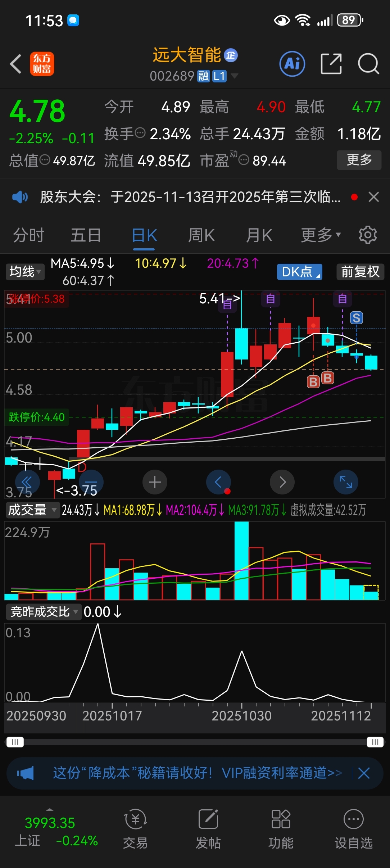This screenshot has height=868, width=390.
Task: Tap the S sell signal marker
Action: click(x=357, y=318)
